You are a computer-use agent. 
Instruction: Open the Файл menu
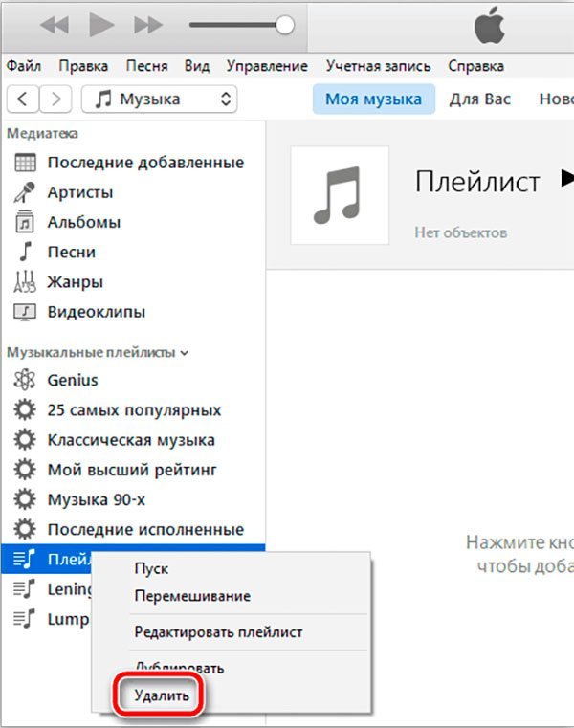24,66
